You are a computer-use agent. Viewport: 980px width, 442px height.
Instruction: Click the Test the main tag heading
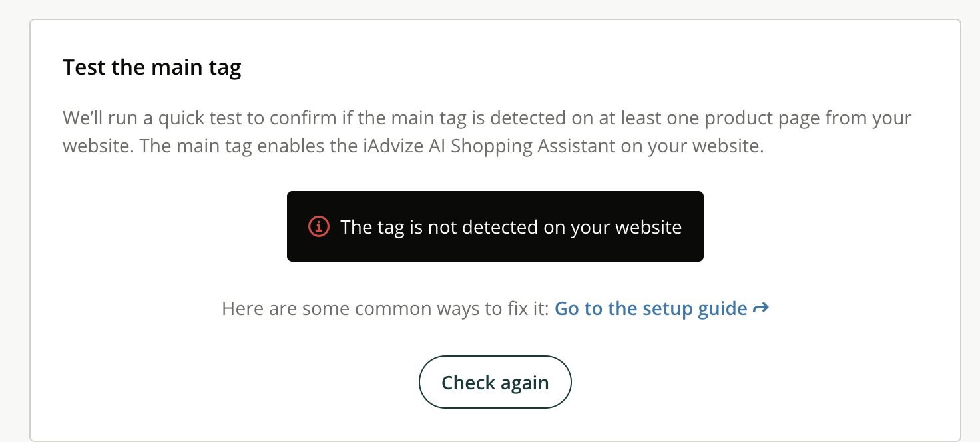(x=152, y=67)
